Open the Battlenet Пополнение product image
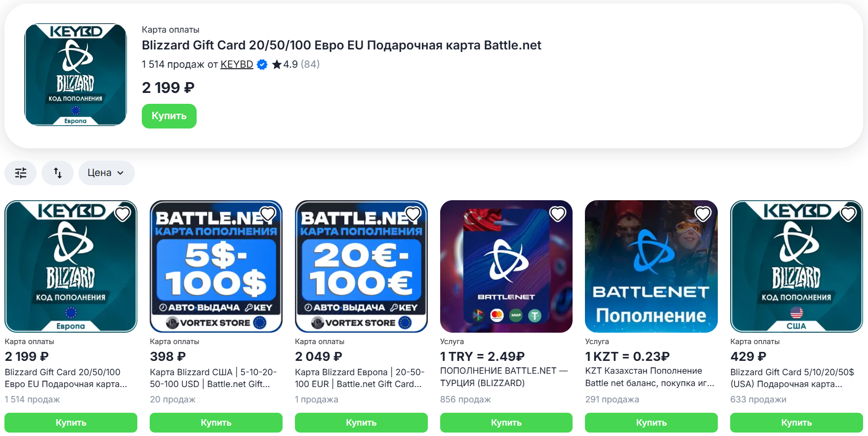The width and height of the screenshot is (868, 436). pyautogui.click(x=651, y=266)
